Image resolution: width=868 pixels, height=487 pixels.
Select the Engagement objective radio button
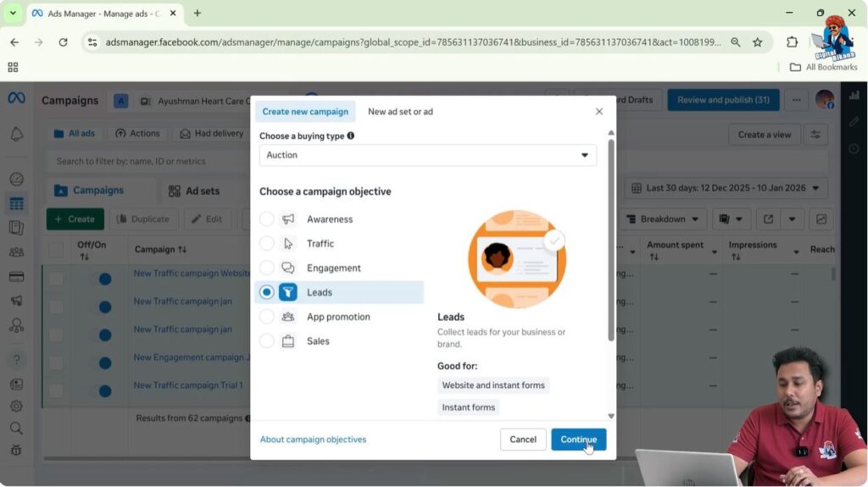267,268
